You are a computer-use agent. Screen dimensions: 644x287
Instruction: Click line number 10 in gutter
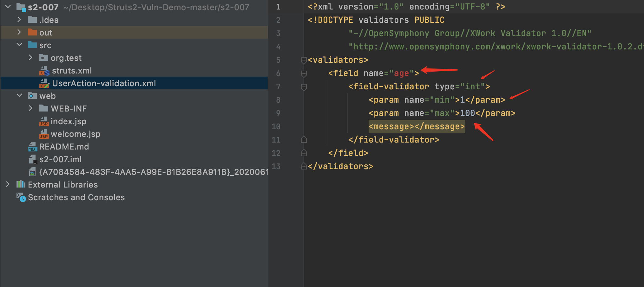pyautogui.click(x=276, y=126)
